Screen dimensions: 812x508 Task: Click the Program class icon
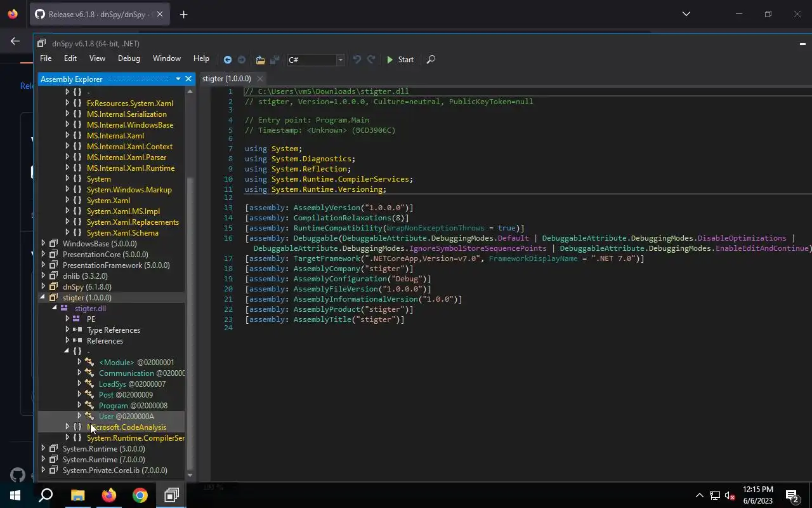point(89,406)
